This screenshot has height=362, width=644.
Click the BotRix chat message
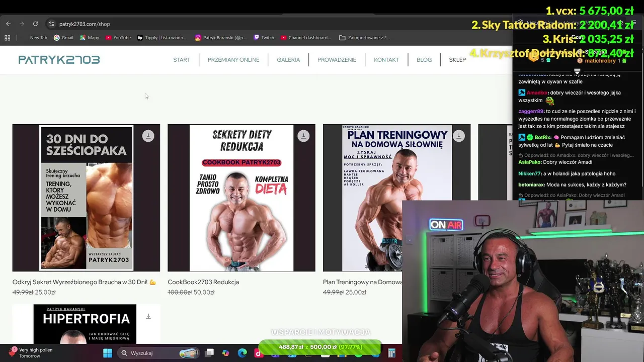577,141
